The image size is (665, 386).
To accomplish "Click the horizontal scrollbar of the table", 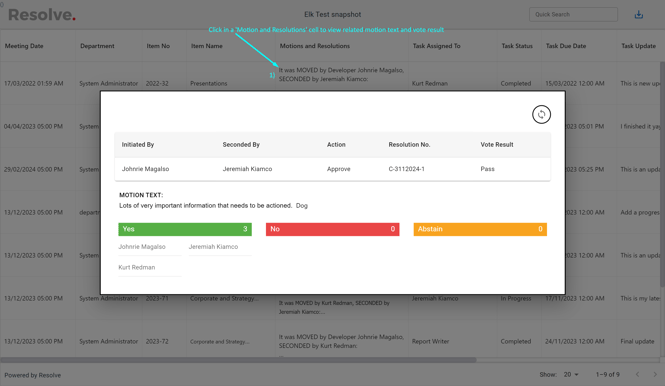I will pos(238,360).
